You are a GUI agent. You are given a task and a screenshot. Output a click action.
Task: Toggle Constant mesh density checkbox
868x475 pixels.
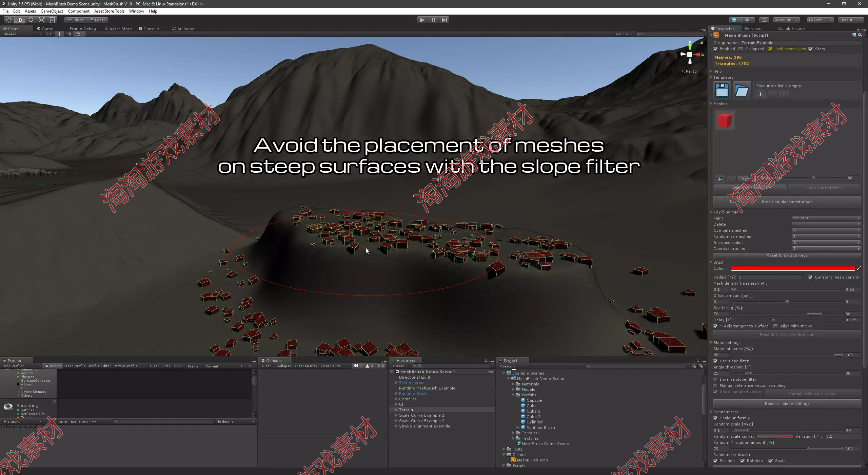(x=810, y=277)
